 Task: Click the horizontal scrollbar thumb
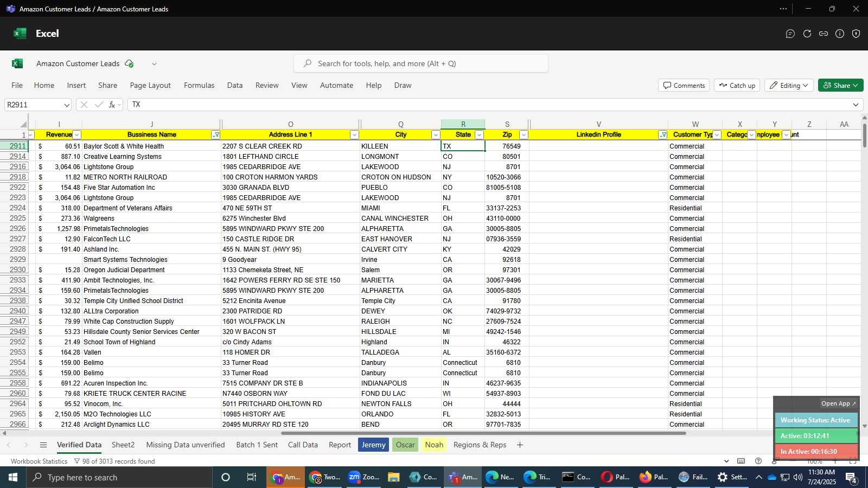pos(483,433)
